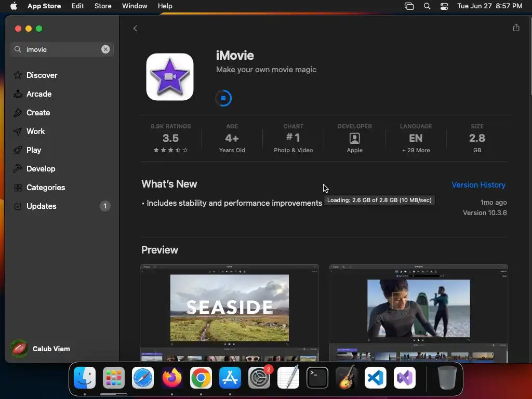Open System Settings from the Dock

tap(259, 378)
